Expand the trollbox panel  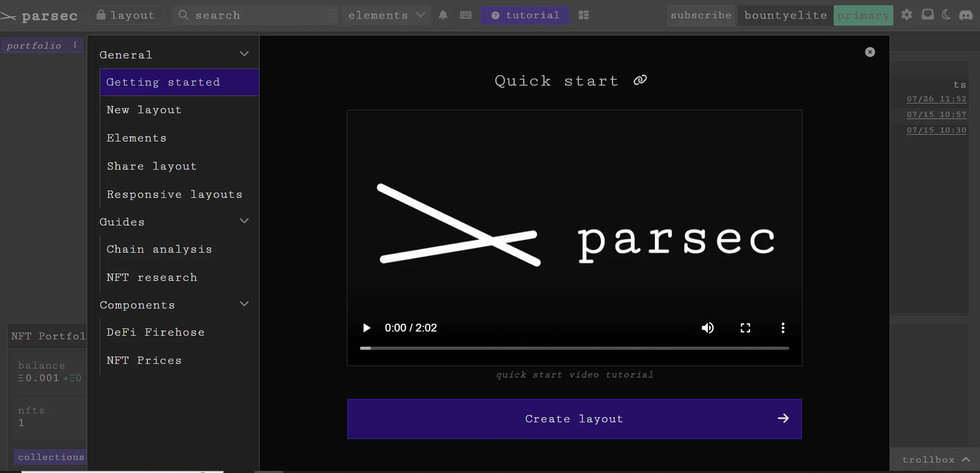pyautogui.click(x=936, y=459)
